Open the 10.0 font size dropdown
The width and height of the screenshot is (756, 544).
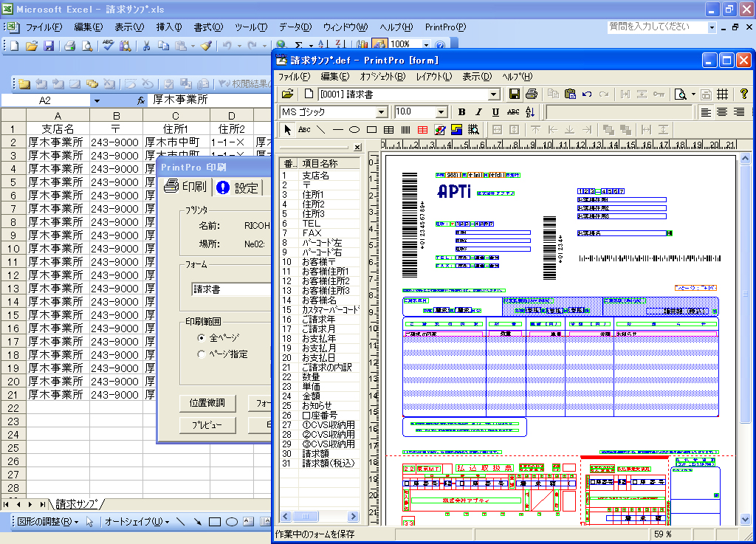(441, 112)
